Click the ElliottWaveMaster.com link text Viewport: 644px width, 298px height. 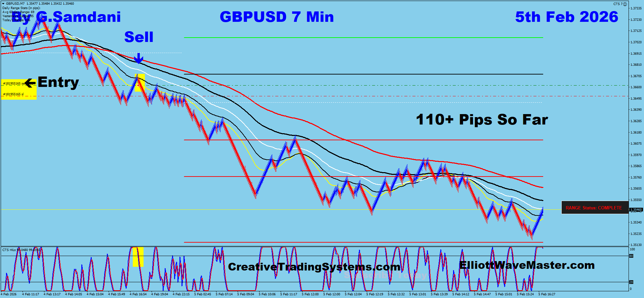[527, 265]
